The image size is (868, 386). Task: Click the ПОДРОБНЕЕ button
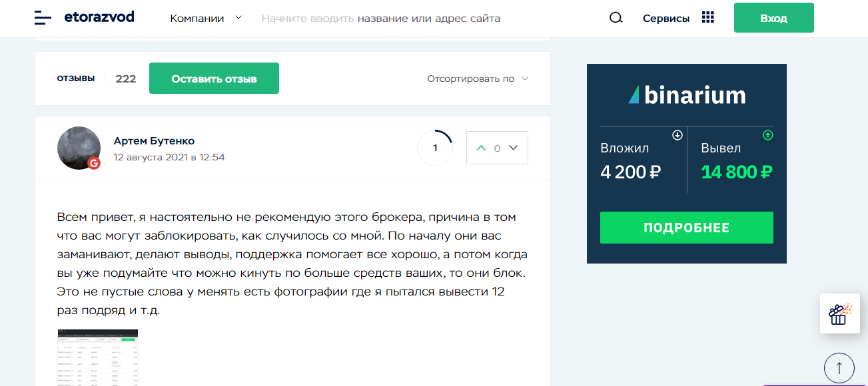687,228
